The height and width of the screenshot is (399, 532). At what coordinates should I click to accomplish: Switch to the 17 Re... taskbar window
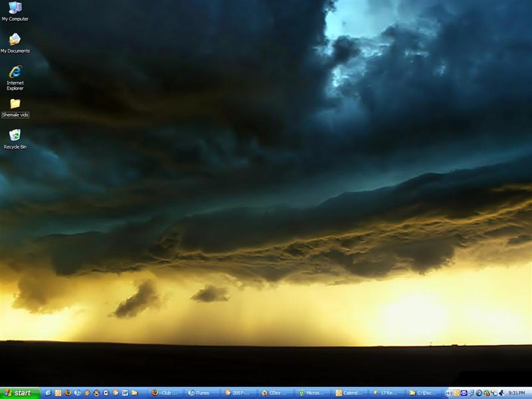coord(386,393)
